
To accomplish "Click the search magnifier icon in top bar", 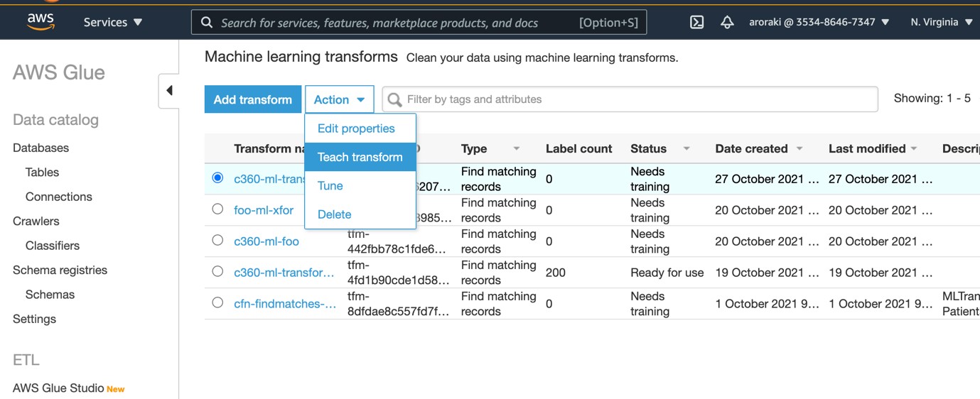I will tap(207, 23).
